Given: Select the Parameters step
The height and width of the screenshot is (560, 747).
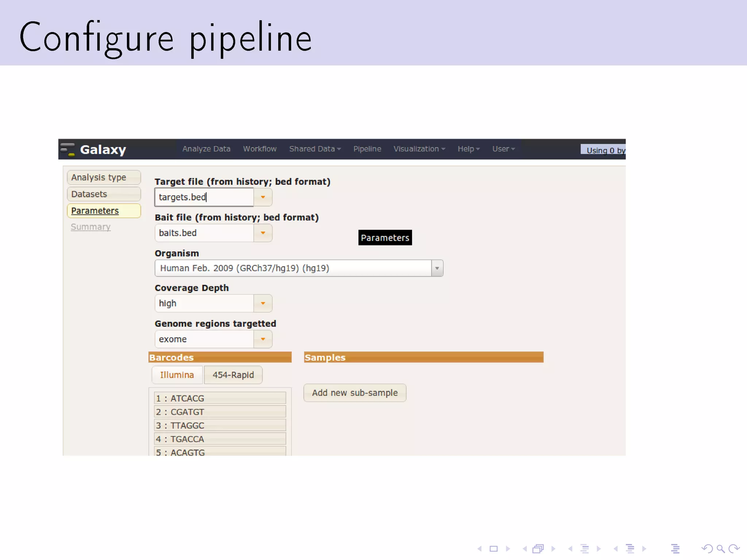Looking at the screenshot, I should coord(104,211).
